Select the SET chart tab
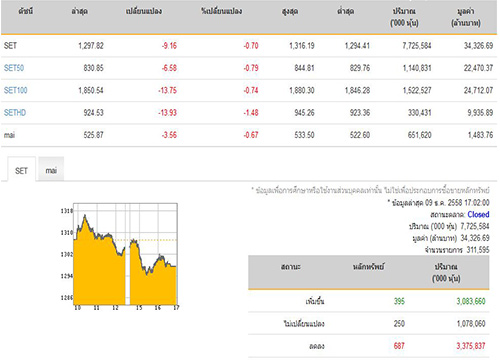Image resolution: width=500 pixels, height=360 pixels. [x=21, y=171]
